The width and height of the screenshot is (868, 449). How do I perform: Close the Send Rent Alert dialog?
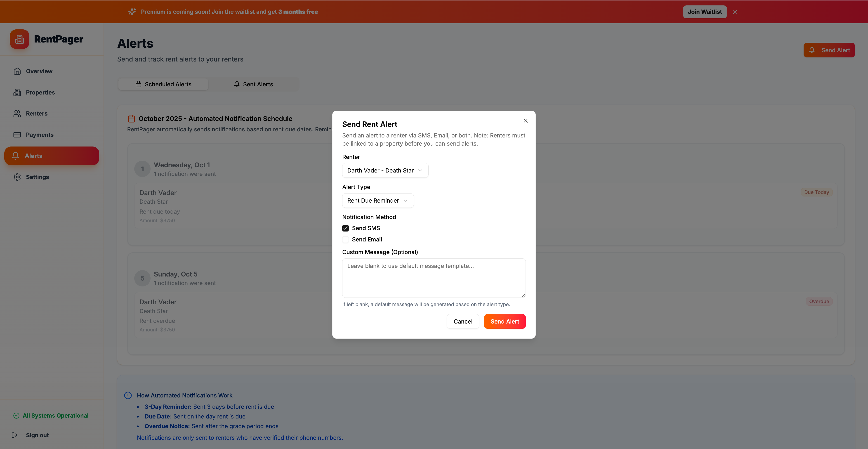pyautogui.click(x=525, y=121)
